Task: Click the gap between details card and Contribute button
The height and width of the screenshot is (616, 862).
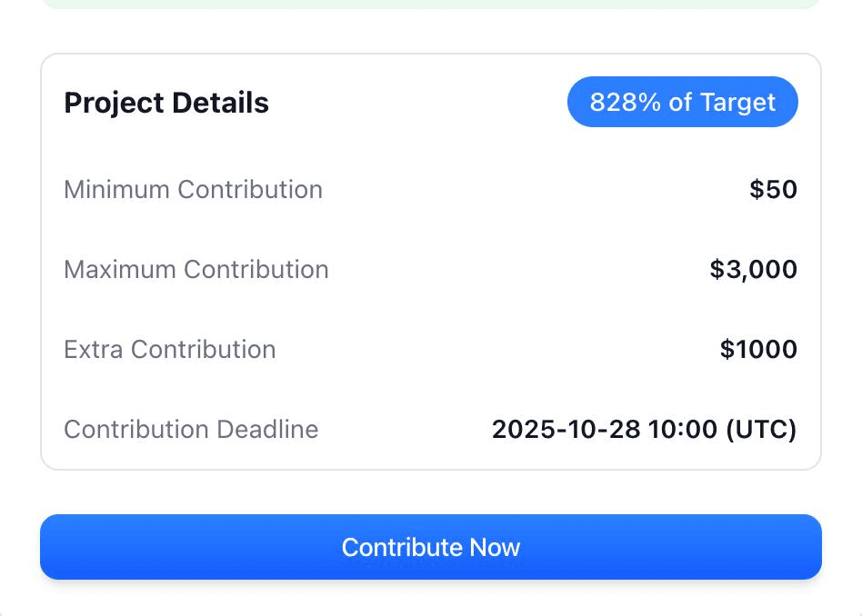Action: click(431, 492)
